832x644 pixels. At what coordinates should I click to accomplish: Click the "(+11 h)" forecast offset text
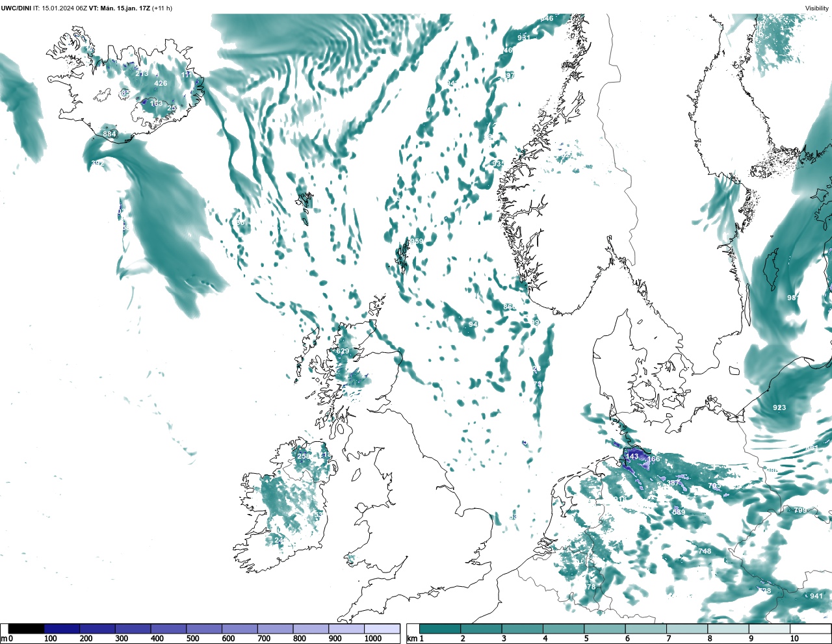tap(162, 8)
